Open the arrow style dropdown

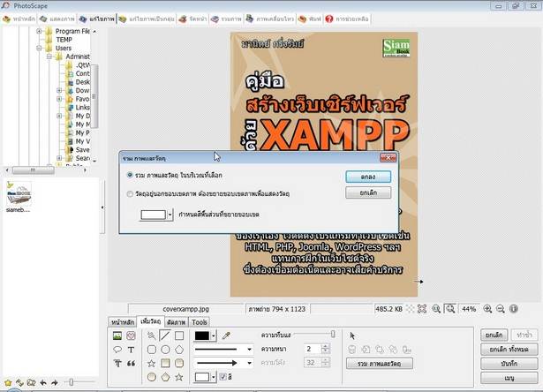(249, 363)
